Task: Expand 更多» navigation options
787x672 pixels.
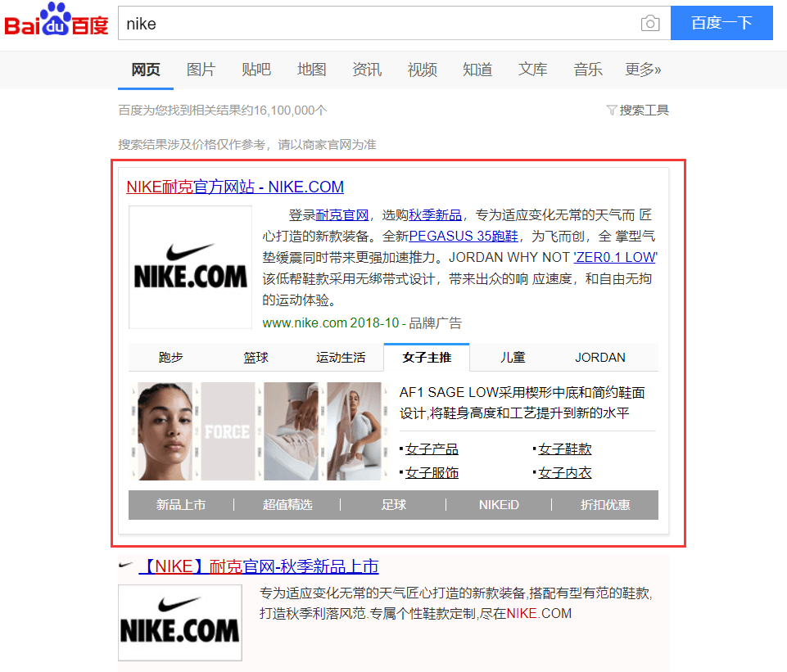Action: point(643,70)
